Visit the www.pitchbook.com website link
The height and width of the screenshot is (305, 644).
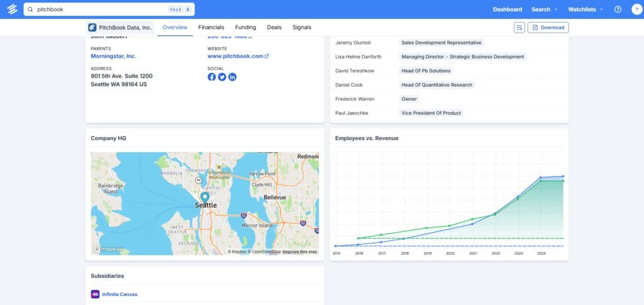[235, 56]
